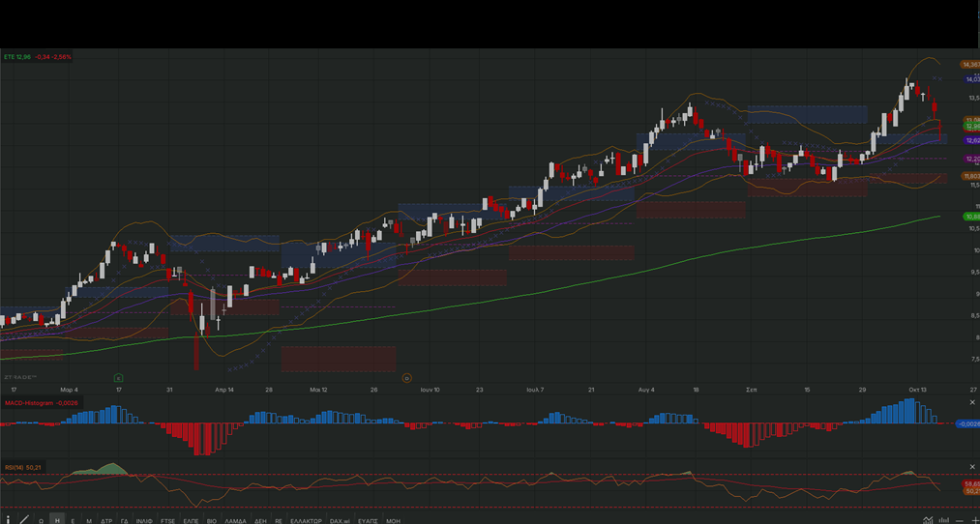Click the green event marker near Μαρ 17
The height and width of the screenshot is (524, 980).
tap(118, 377)
